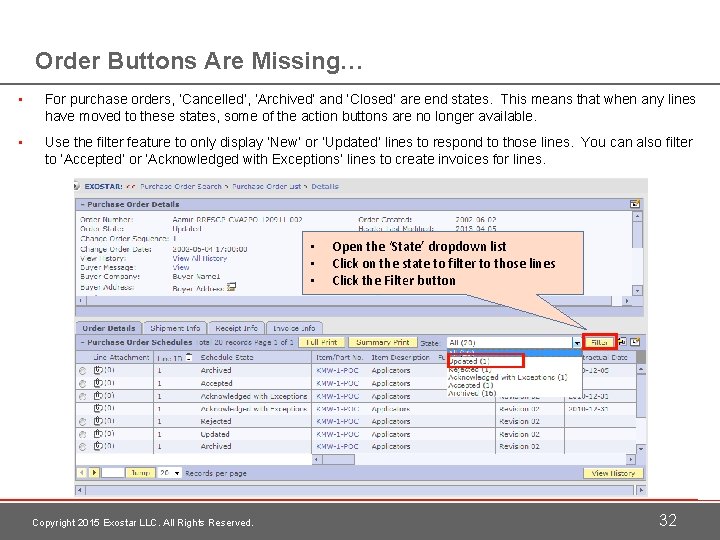Switch to the Shipment Info tab
Viewport: 720px width, 540px height.
pyautogui.click(x=175, y=328)
